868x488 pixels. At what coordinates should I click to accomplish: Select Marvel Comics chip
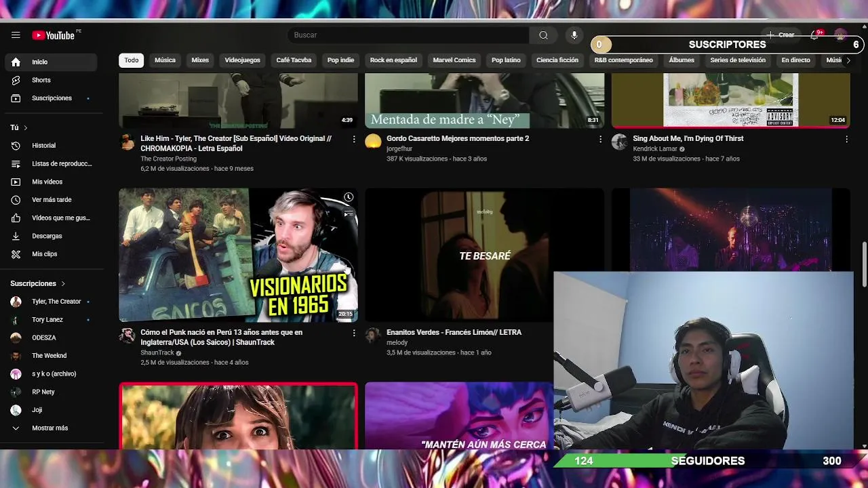pos(454,60)
